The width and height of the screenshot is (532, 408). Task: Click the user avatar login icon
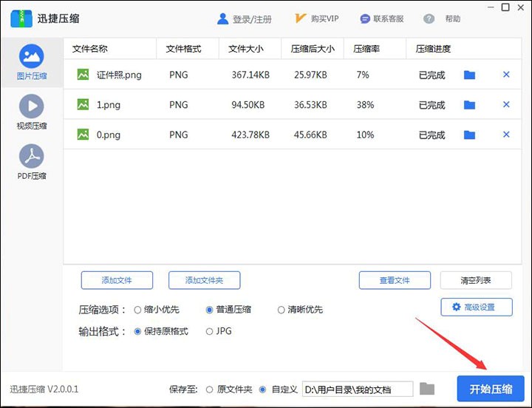point(222,18)
